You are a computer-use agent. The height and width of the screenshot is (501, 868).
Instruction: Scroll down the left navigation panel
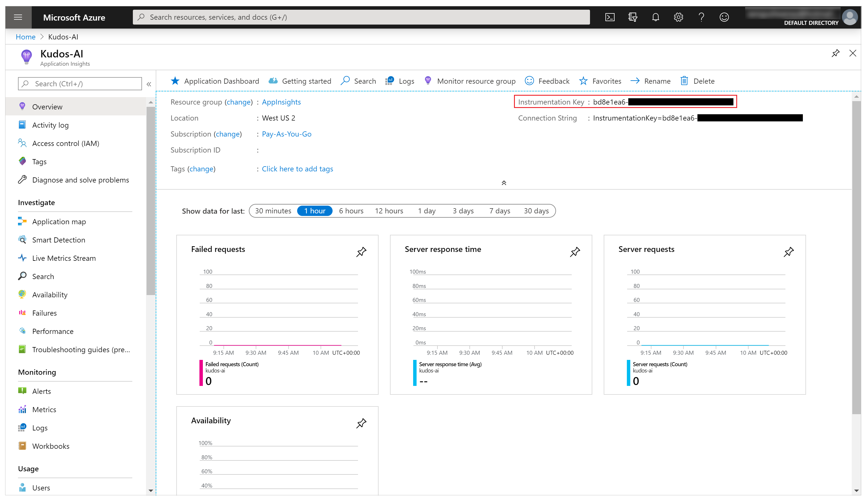(149, 492)
